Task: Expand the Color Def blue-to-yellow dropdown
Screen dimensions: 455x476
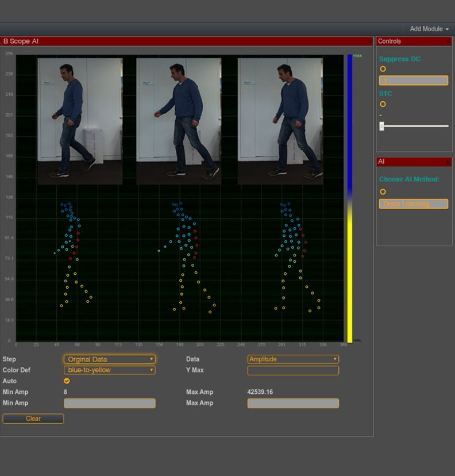Action: 109,370
